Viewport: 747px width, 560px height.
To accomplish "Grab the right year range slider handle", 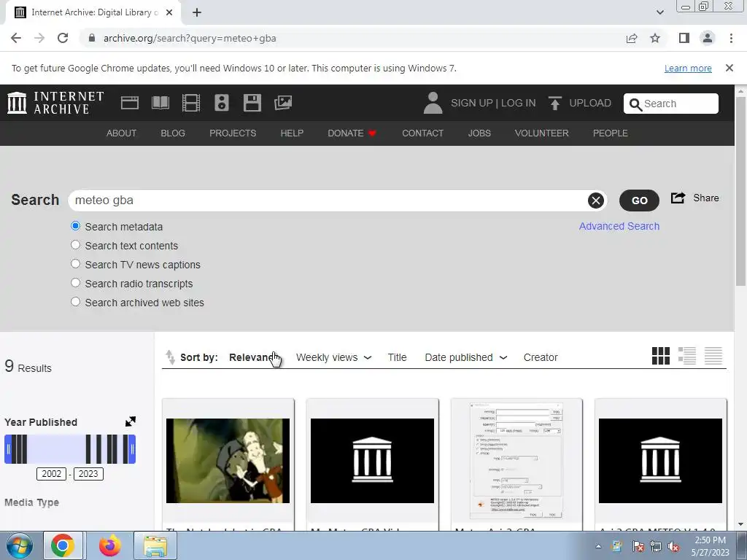I will [x=133, y=449].
